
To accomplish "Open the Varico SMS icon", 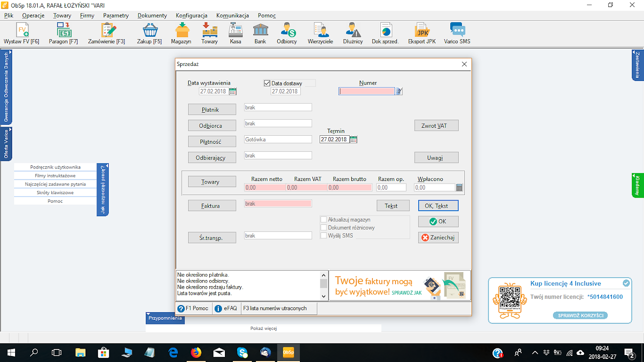I will click(x=457, y=34).
